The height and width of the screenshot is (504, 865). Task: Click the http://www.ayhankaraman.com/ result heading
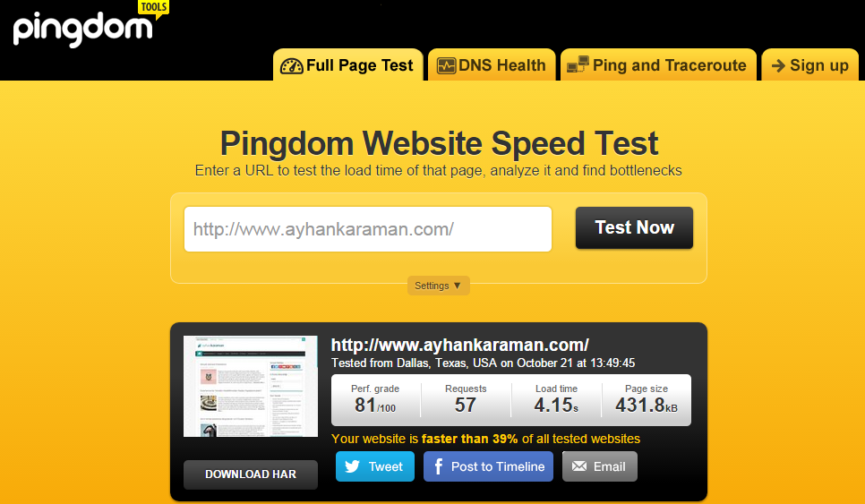[460, 346]
